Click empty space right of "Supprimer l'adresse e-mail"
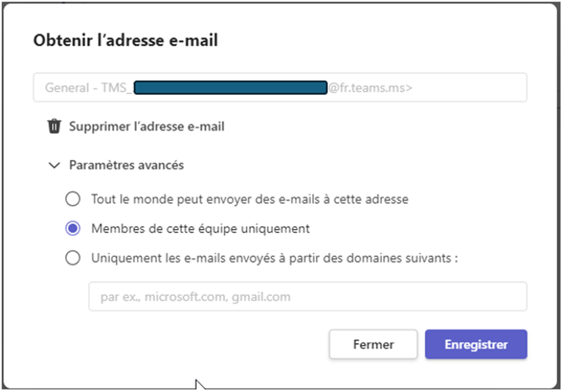 [x=371, y=127]
